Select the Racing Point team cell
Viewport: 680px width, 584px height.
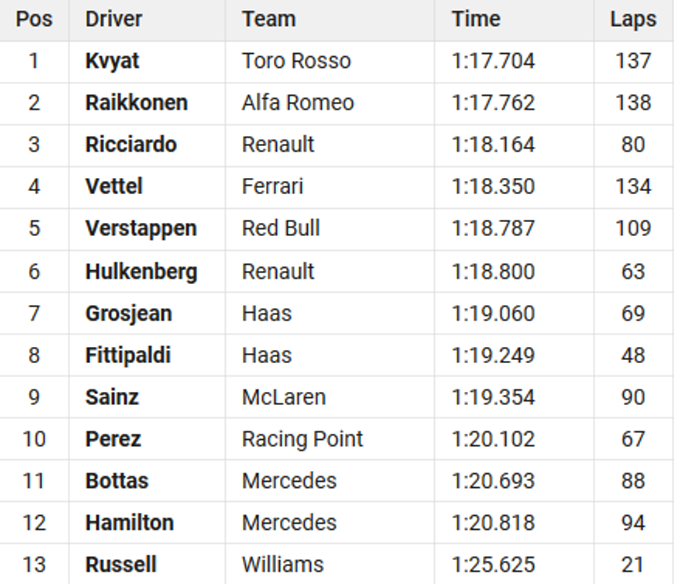(302, 439)
